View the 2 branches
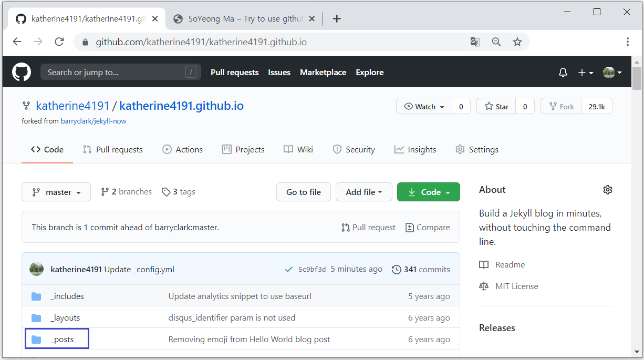The height and width of the screenshot is (360, 644). click(x=126, y=192)
